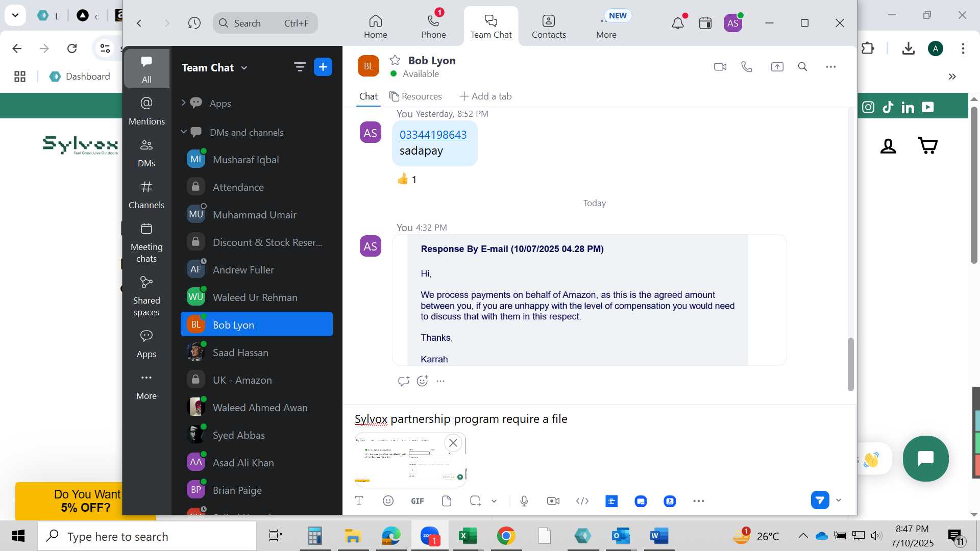Open Channels in the sidebar
980x551 pixels.
[146, 194]
